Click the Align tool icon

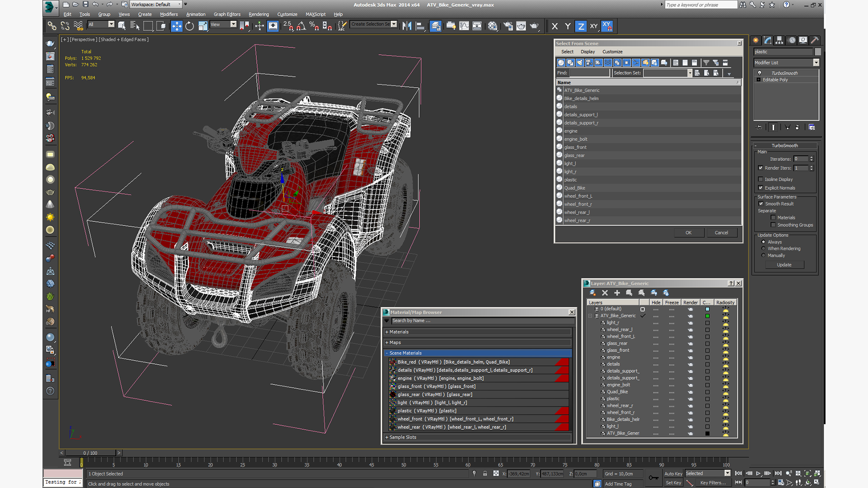420,26
